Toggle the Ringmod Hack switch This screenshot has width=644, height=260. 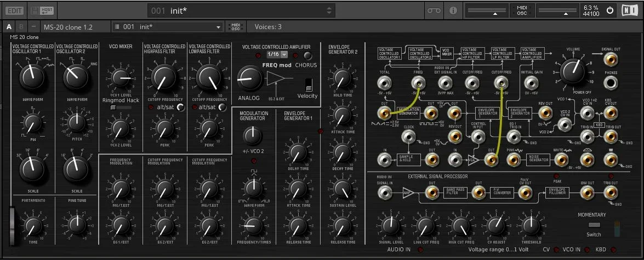pyautogui.click(x=121, y=108)
